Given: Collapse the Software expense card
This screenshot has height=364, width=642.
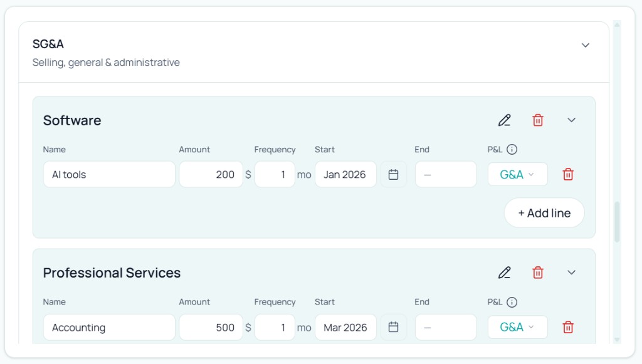Looking at the screenshot, I should (x=571, y=120).
